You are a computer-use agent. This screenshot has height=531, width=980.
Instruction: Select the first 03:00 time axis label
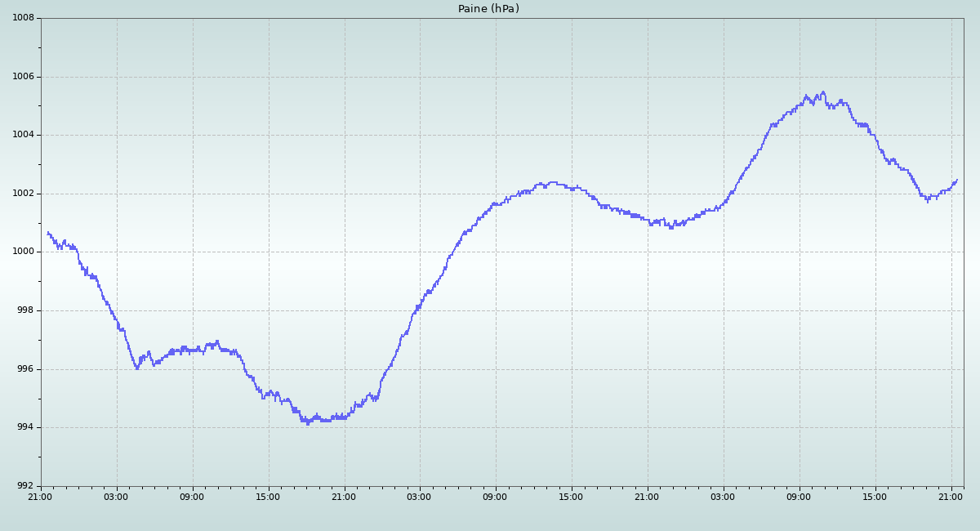point(116,497)
